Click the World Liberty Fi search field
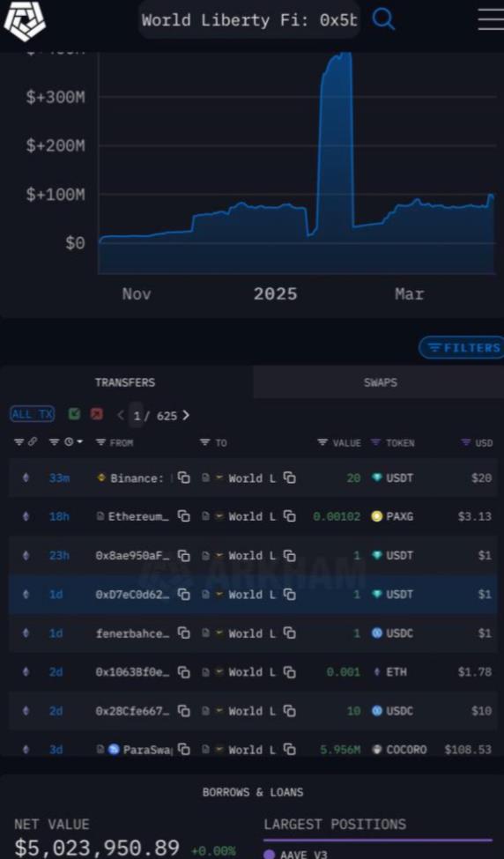The height and width of the screenshot is (859, 504). pyautogui.click(x=249, y=19)
